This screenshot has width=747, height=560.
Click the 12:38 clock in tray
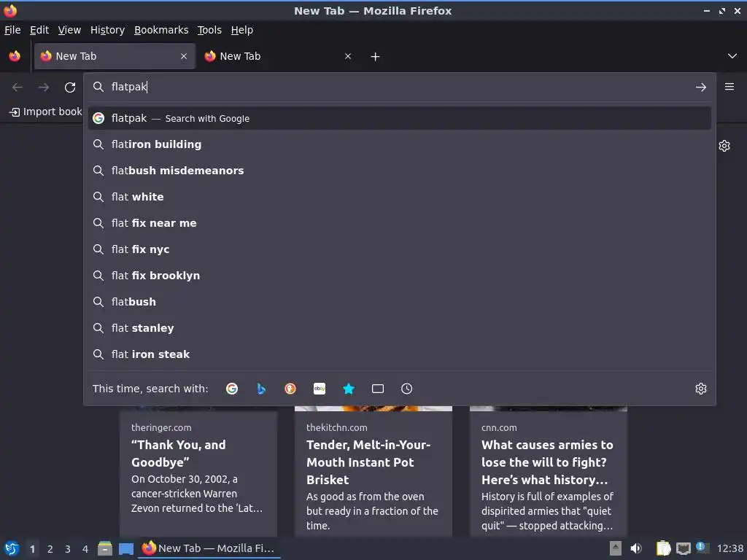[729, 549]
